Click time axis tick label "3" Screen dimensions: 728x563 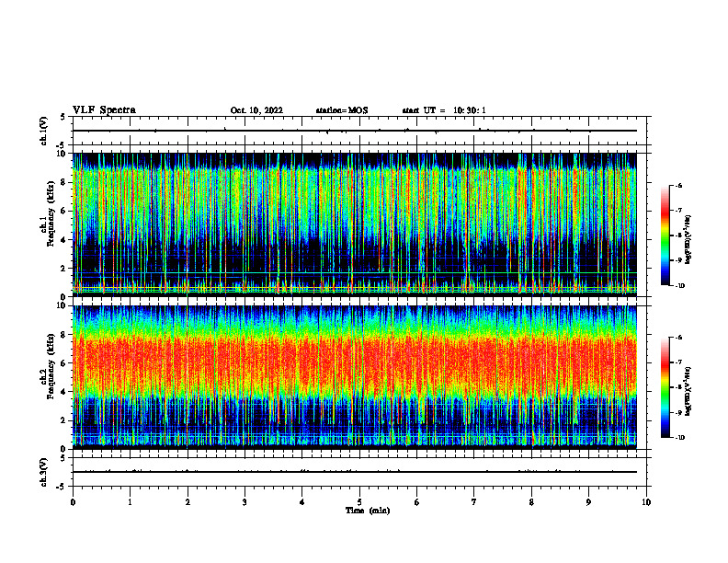[245, 502]
